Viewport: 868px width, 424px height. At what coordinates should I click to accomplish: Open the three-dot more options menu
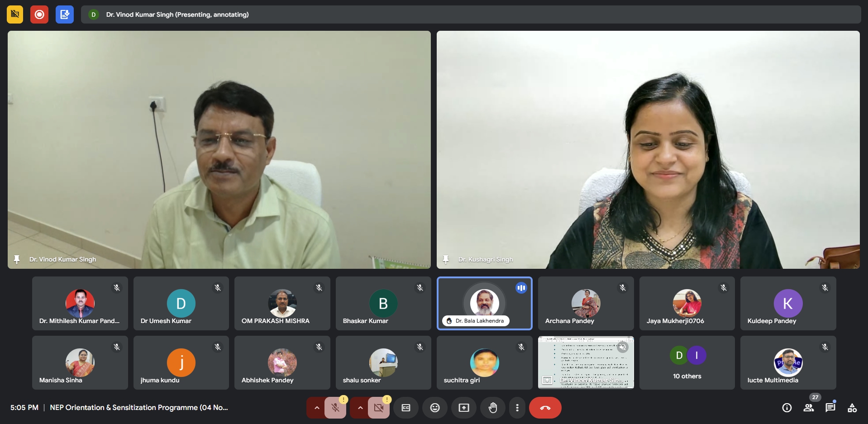click(x=517, y=408)
